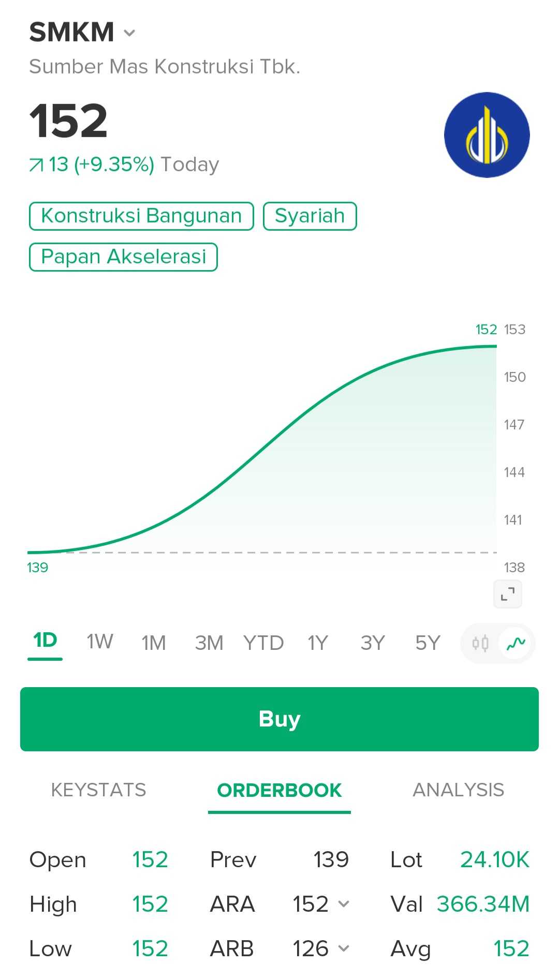Select the YTD chart range

pyautogui.click(x=263, y=643)
